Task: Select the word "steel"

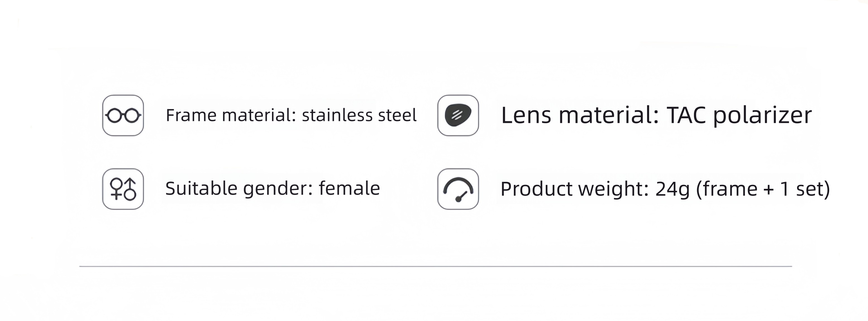Action: [398, 115]
